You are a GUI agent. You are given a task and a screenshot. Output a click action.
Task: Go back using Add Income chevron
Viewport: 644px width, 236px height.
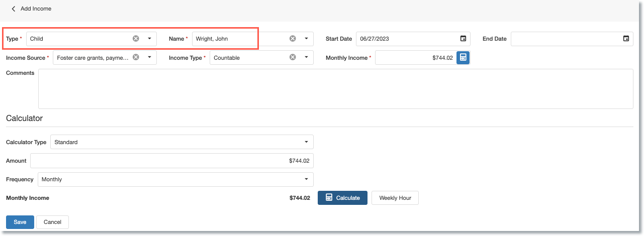[14, 9]
